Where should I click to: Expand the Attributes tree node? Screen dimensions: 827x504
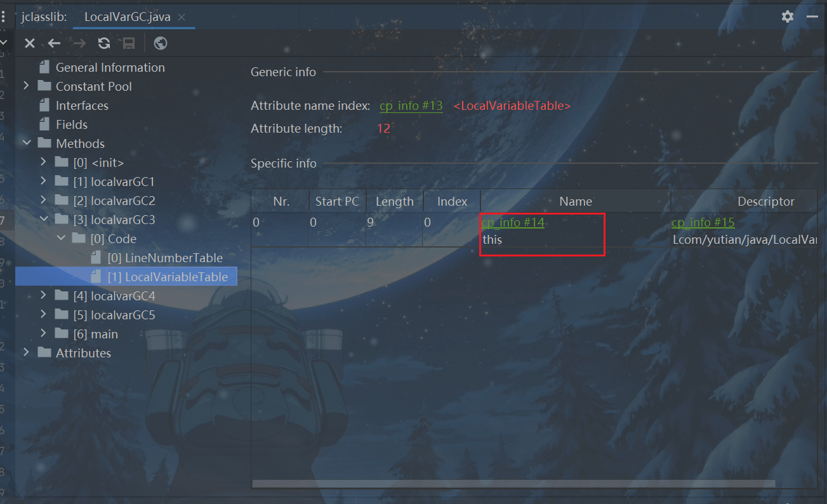click(26, 352)
